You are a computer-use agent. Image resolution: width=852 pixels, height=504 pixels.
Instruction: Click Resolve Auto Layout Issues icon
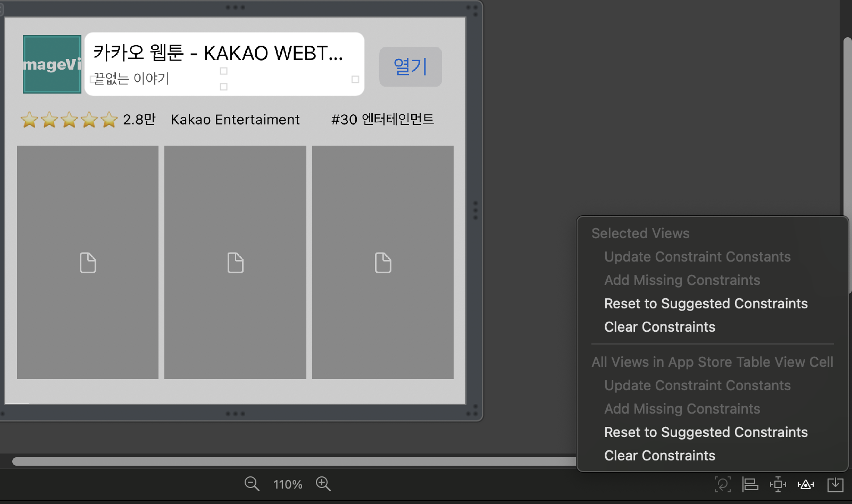tap(806, 484)
